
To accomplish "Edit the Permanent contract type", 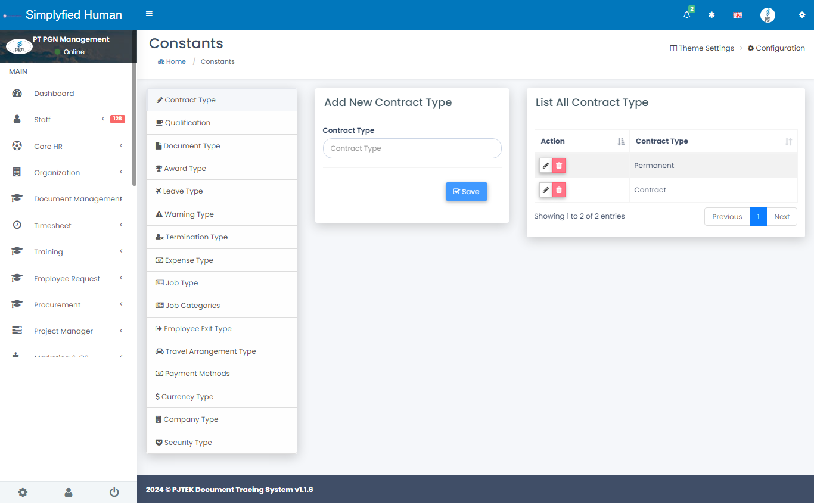I will 546,166.
